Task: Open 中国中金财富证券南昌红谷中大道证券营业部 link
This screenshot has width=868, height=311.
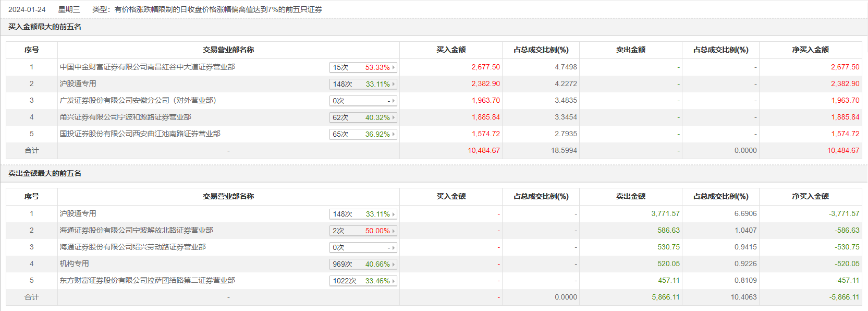Action: tap(147, 67)
